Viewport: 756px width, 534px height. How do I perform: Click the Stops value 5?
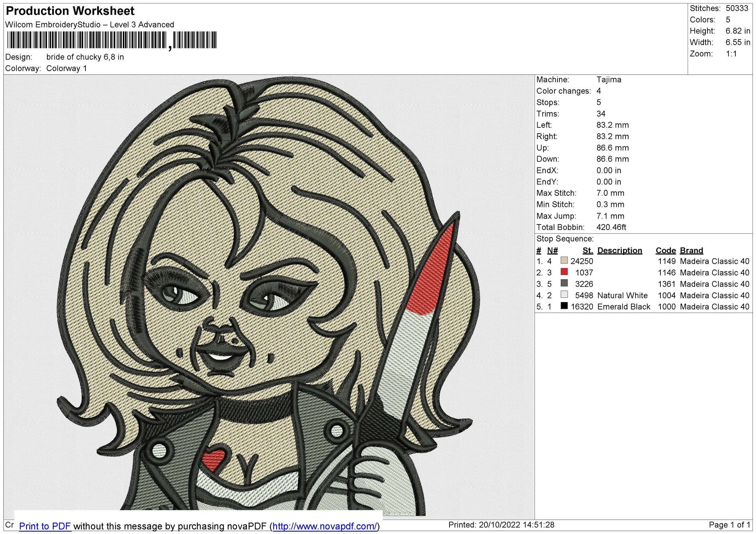click(599, 103)
